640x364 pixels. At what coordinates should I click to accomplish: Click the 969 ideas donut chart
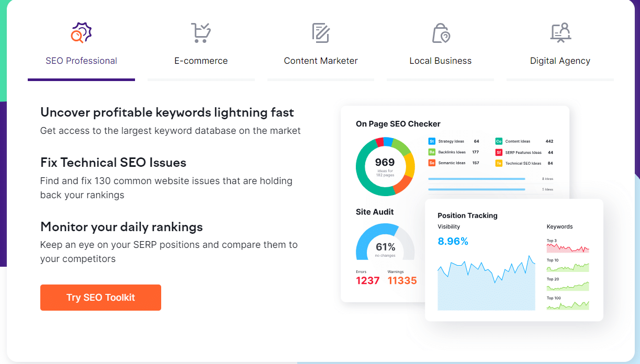tap(385, 166)
